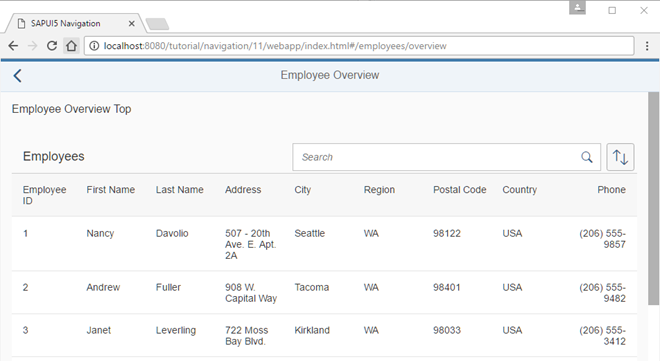Click the site information icon in address bar

[x=94, y=46]
